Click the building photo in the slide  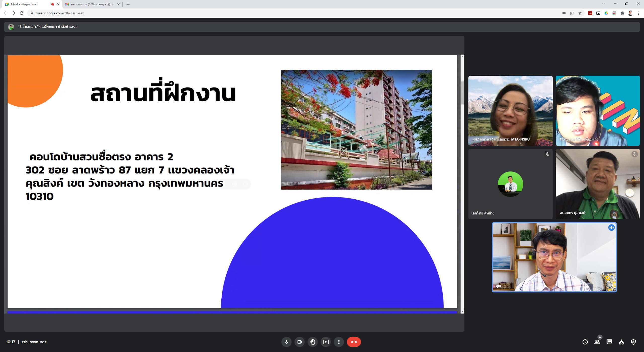point(356,130)
